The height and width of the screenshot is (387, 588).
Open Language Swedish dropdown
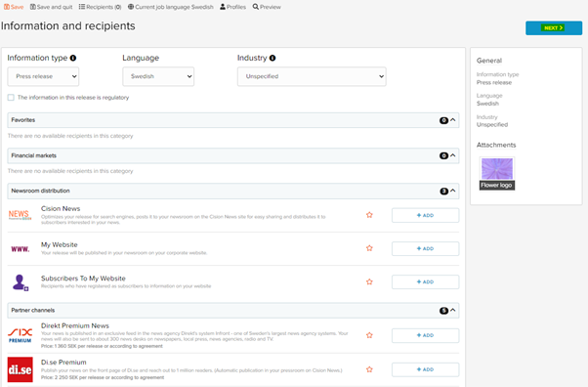pyautogui.click(x=158, y=76)
